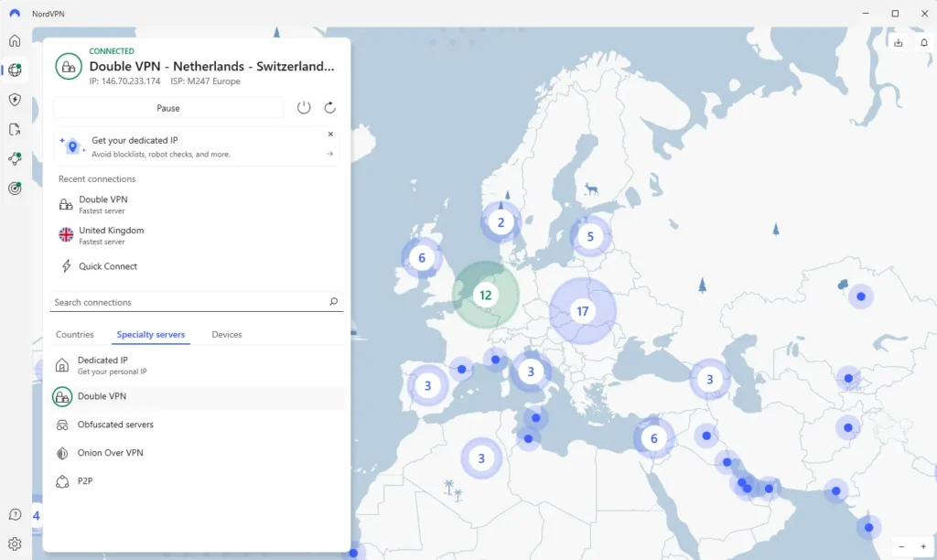The height and width of the screenshot is (560, 937).
Task: Select Onion Over VPN option
Action: point(110,453)
